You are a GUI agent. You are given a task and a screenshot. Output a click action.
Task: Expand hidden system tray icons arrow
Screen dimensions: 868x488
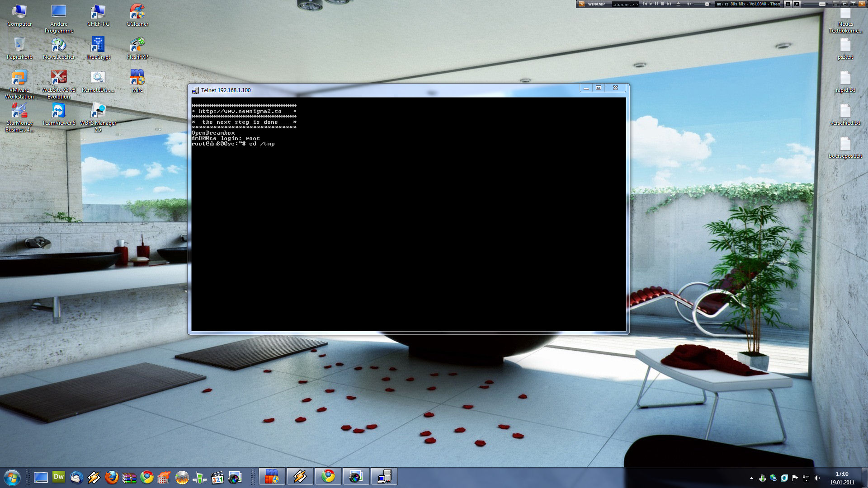(x=751, y=478)
